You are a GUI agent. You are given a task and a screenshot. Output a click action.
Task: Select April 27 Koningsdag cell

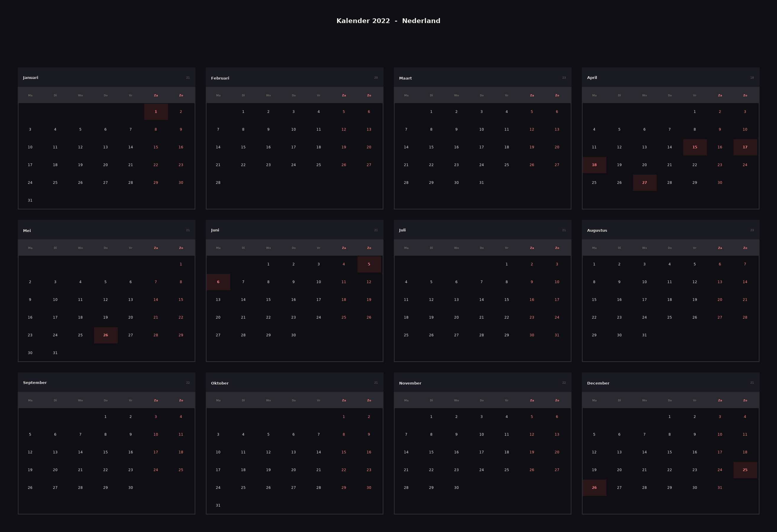coord(644,182)
